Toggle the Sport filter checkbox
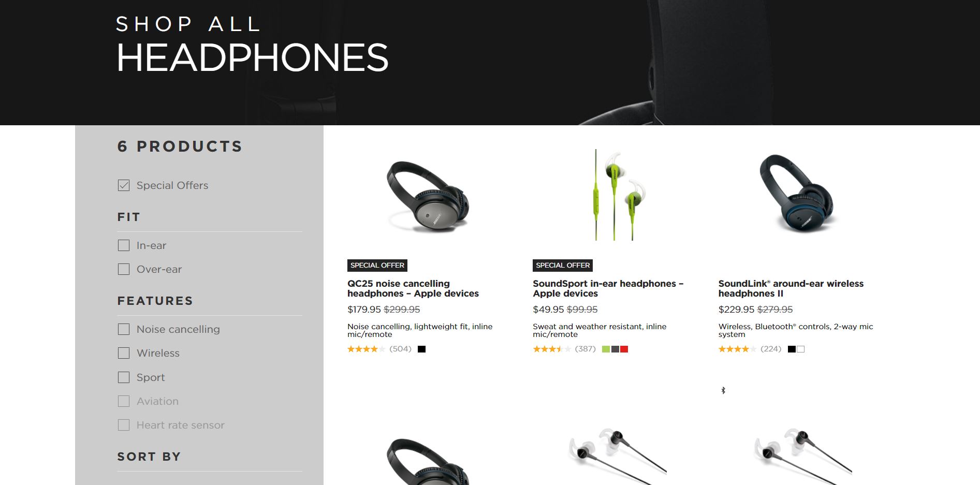 [x=124, y=377]
